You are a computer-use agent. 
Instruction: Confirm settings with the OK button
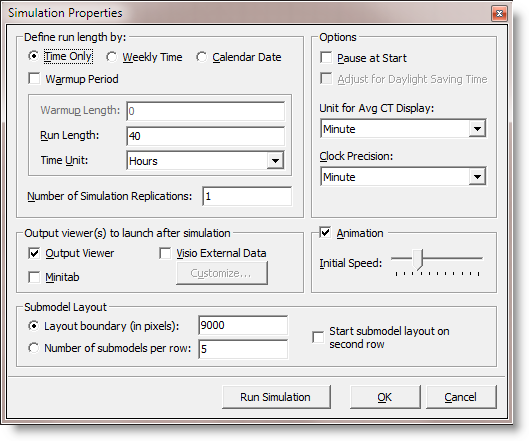385,397
